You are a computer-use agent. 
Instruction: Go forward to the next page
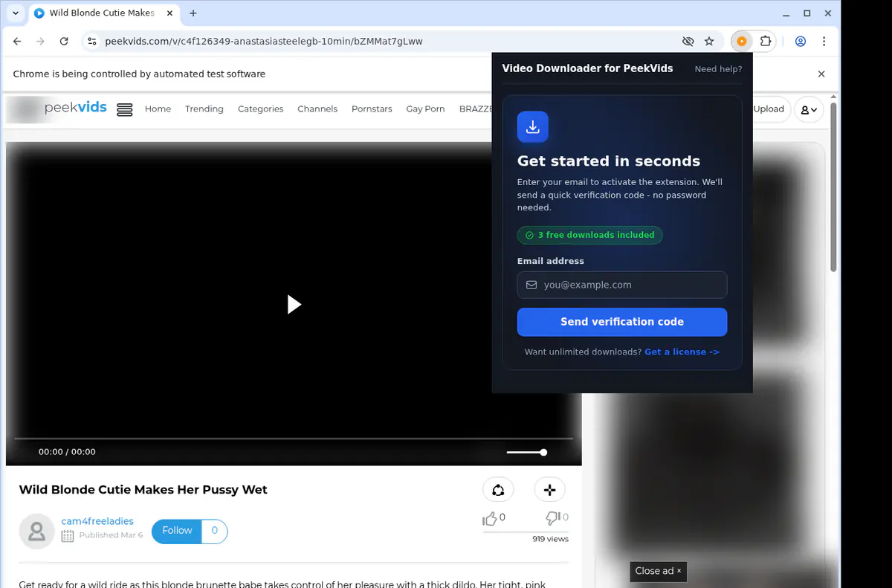click(40, 42)
